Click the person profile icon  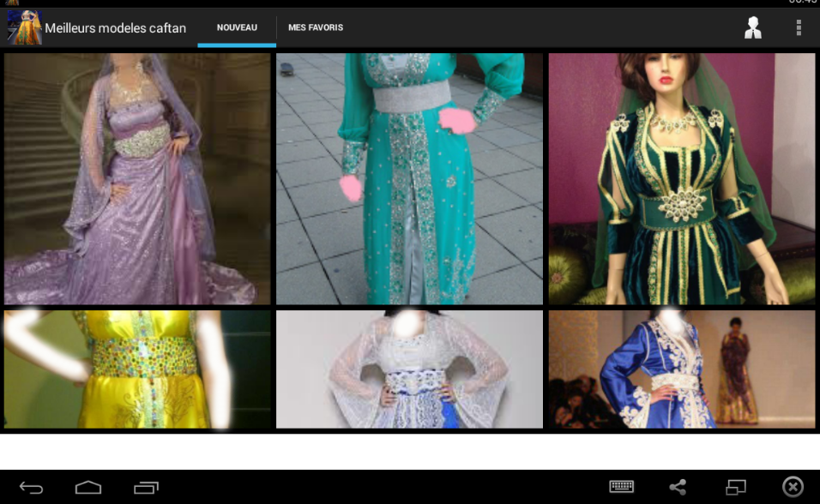click(752, 27)
